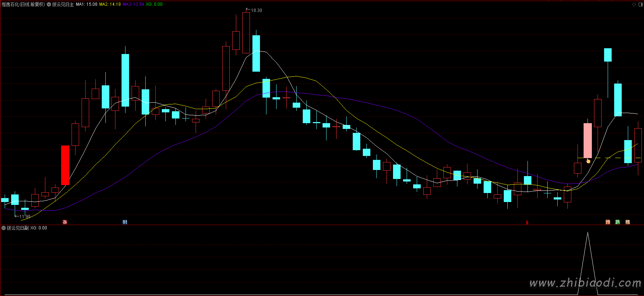Select the pink highlighted signal candlestick

pos(588,141)
